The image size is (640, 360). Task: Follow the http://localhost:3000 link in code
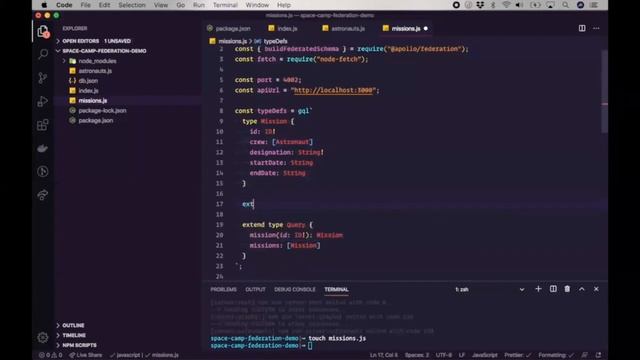tap(333, 90)
